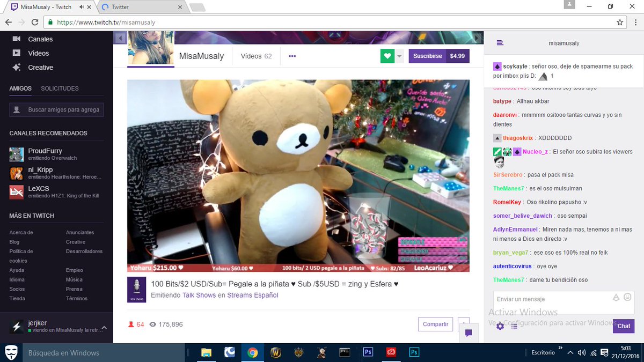644x362 pixels.
Task: Open the Vídeos 62 channel tab
Action: 256,56
